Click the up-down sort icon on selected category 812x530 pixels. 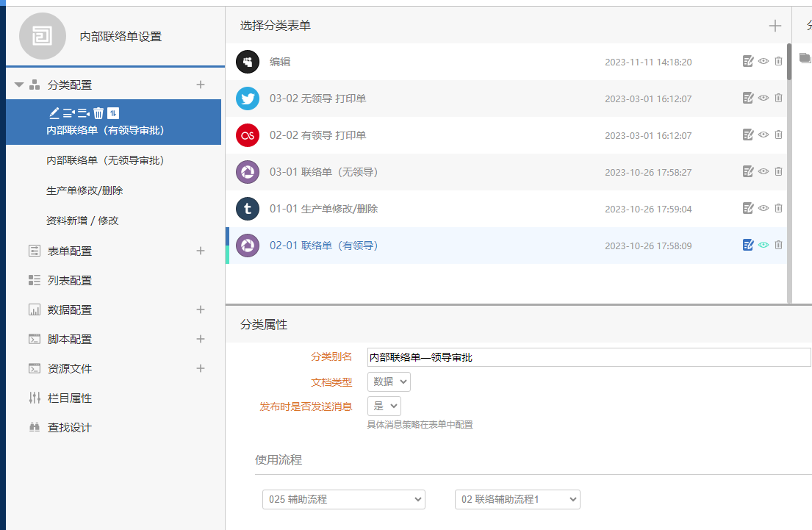pos(112,113)
